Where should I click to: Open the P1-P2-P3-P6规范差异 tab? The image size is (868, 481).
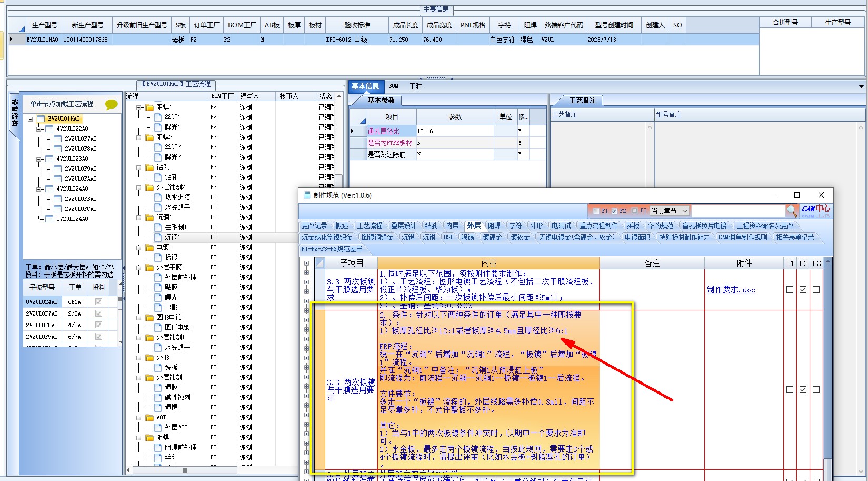[x=332, y=249]
